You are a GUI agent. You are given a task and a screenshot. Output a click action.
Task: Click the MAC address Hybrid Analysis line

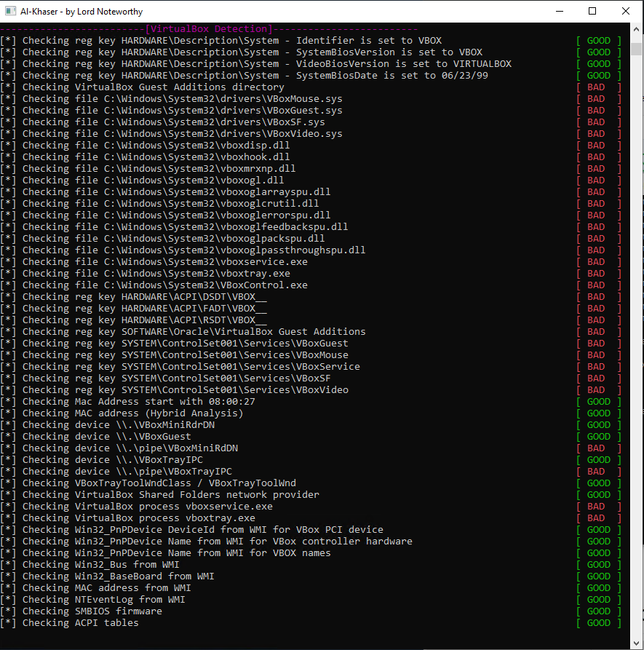[x=311, y=413]
